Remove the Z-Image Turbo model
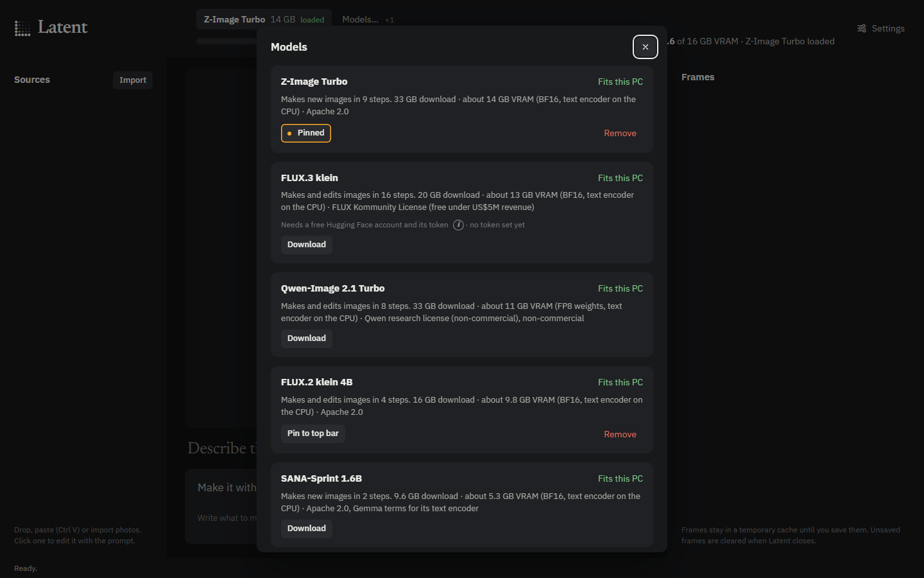The width and height of the screenshot is (924, 578). click(620, 133)
